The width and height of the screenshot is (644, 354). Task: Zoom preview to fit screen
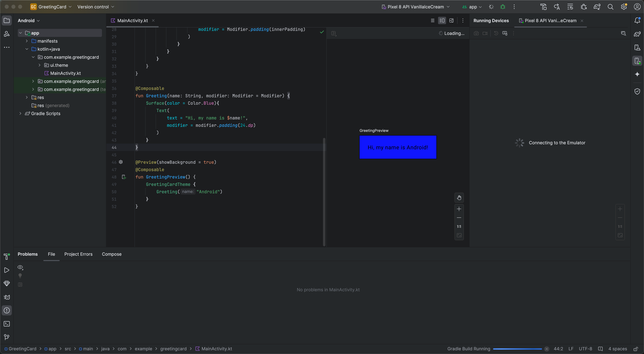tap(459, 235)
